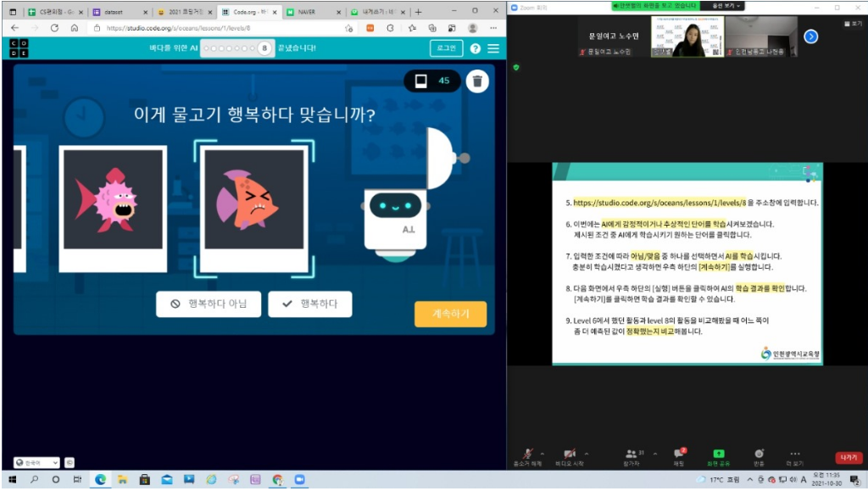Switch to the 2021 browser tab
The width and height of the screenshot is (868, 491).
(x=184, y=12)
